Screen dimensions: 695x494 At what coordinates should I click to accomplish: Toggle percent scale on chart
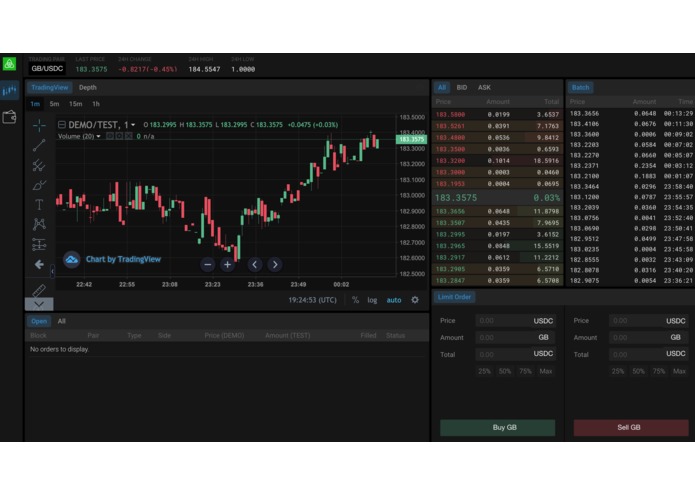click(355, 300)
